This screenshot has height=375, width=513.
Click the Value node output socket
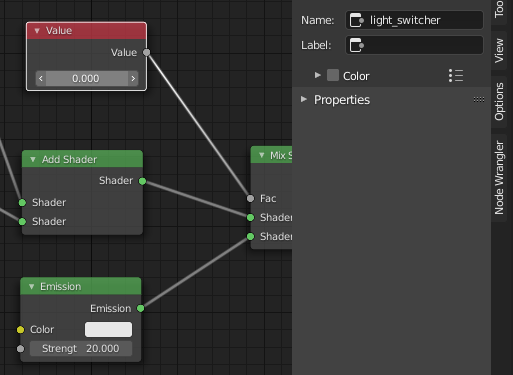146,52
